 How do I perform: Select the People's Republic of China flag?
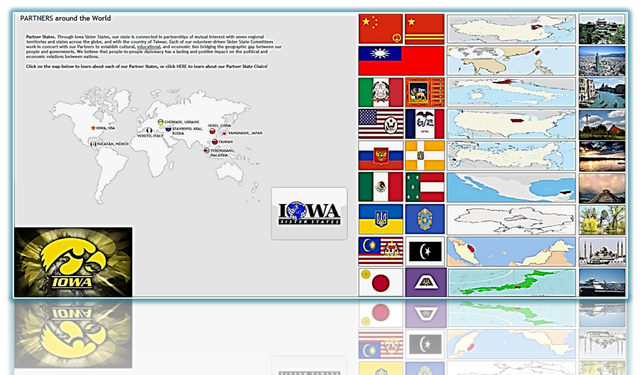click(x=381, y=29)
